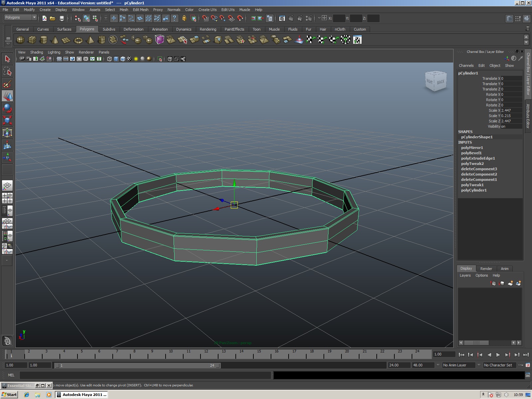Select the Polygon Cone shelf icon
This screenshot has height=399, width=532.
coord(55,40)
